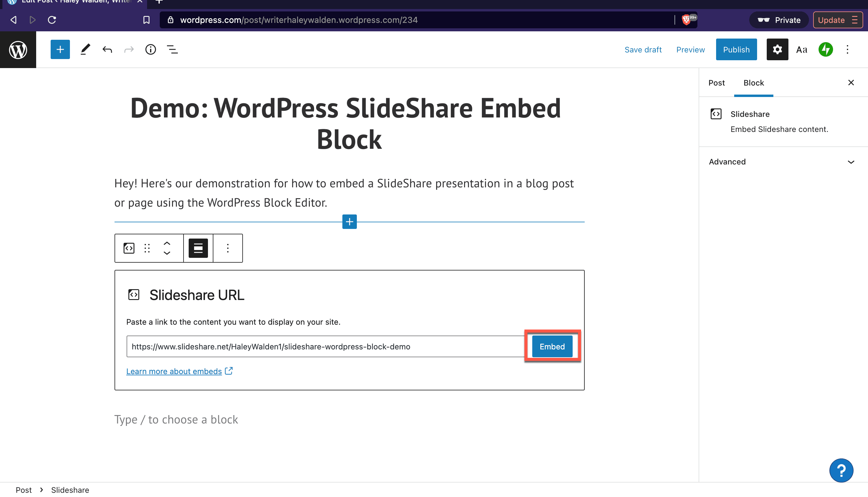This screenshot has height=497, width=868.
Task: Switch to the Post tab
Action: [716, 83]
